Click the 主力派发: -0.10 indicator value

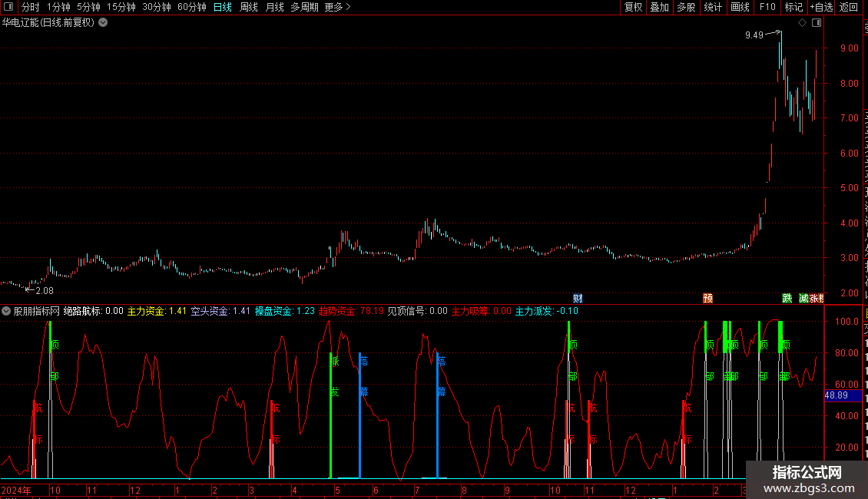(547, 311)
